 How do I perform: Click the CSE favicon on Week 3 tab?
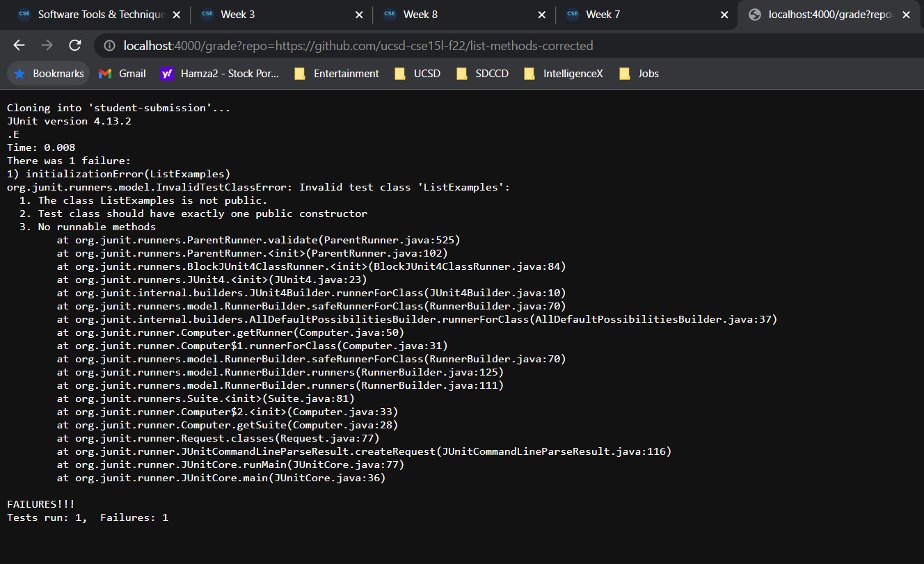207,15
